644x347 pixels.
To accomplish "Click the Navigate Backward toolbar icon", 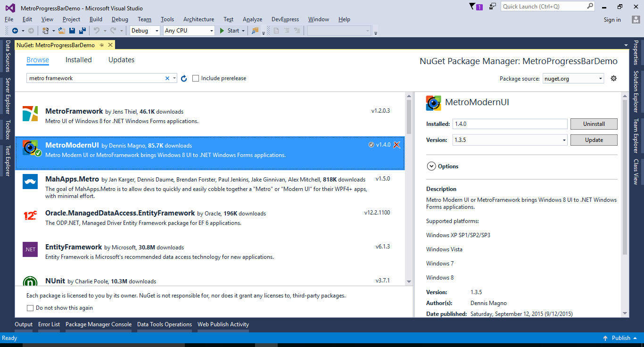I will click(15, 31).
